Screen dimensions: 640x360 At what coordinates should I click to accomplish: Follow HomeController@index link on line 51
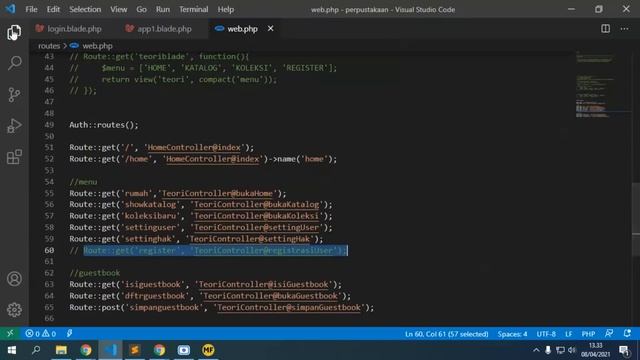pos(194,147)
